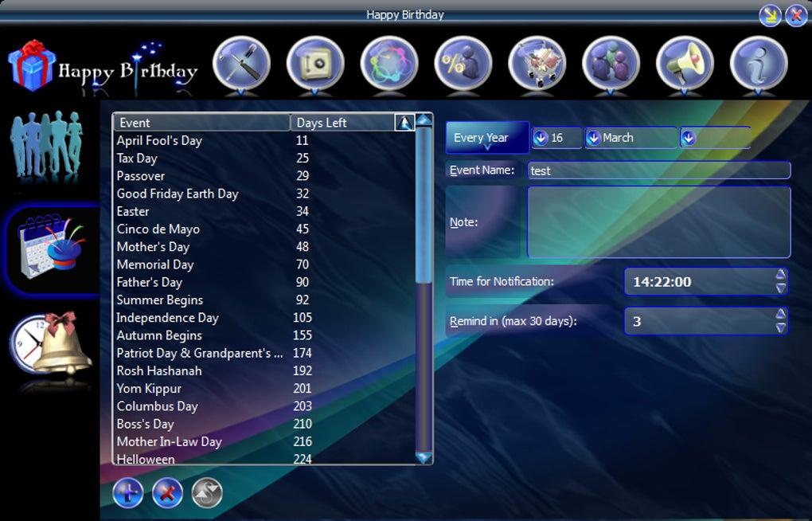The height and width of the screenshot is (521, 812).
Task: Open the shopping cart purchase icon
Action: (537, 63)
